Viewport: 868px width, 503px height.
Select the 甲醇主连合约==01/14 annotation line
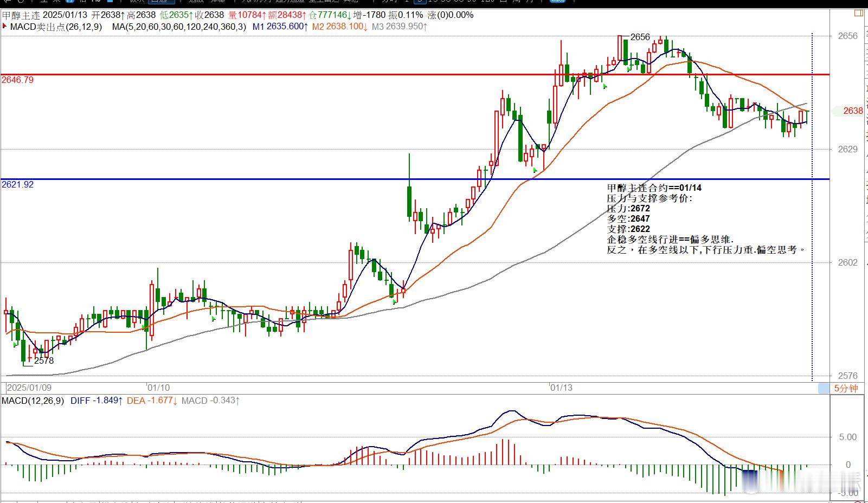654,188
